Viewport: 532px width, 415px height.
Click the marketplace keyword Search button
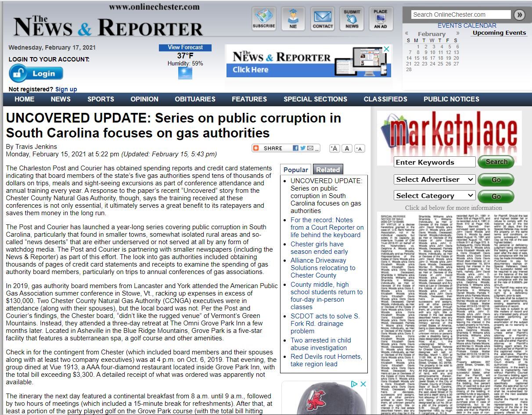(496, 162)
